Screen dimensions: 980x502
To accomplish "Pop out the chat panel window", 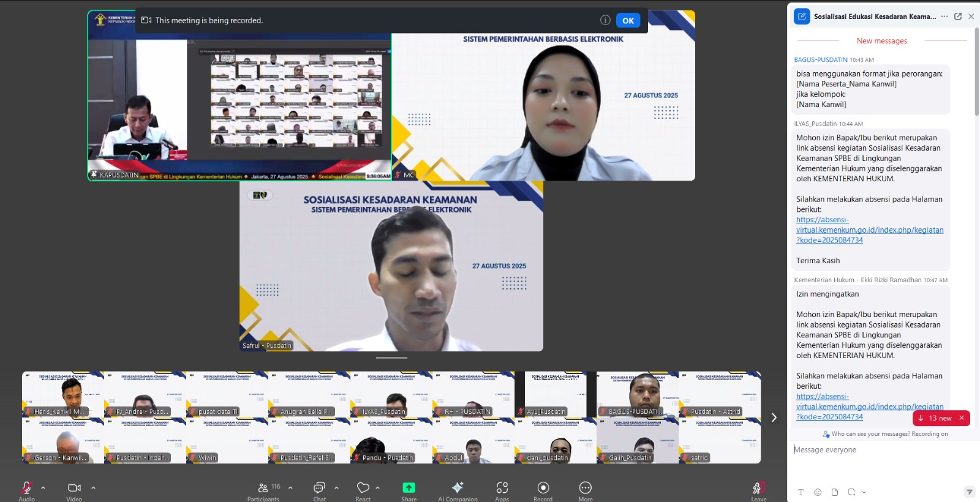I will click(958, 17).
